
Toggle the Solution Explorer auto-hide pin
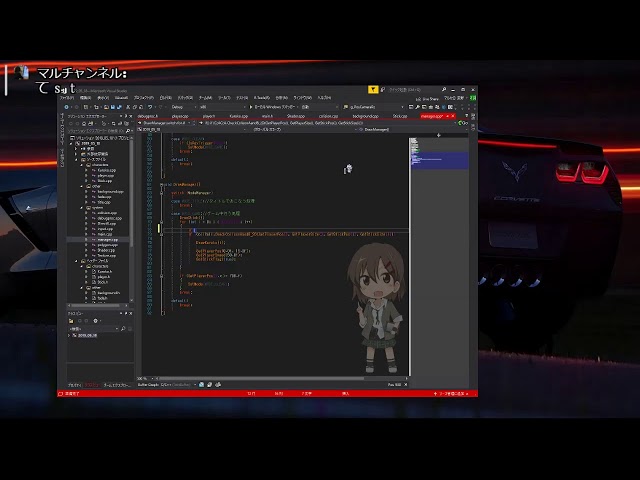126,116
